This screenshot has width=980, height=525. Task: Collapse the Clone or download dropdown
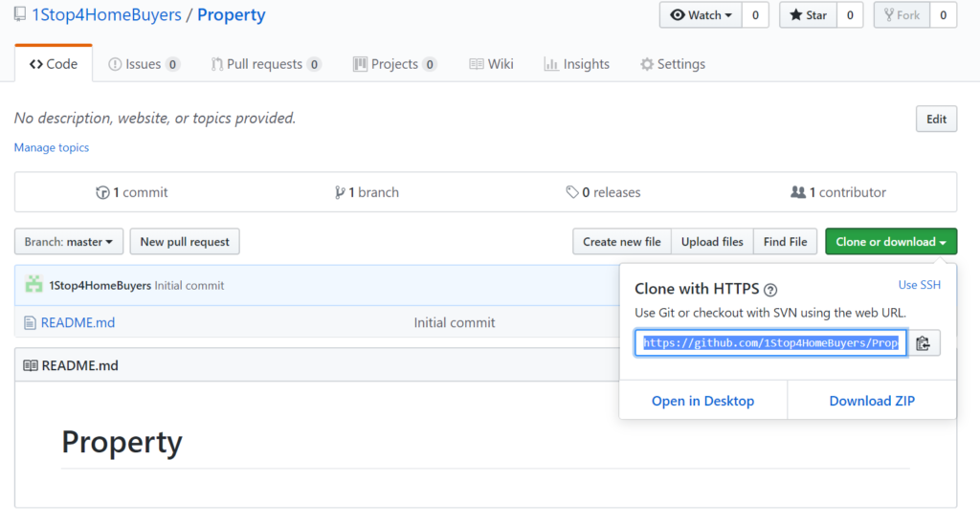pyautogui.click(x=891, y=242)
